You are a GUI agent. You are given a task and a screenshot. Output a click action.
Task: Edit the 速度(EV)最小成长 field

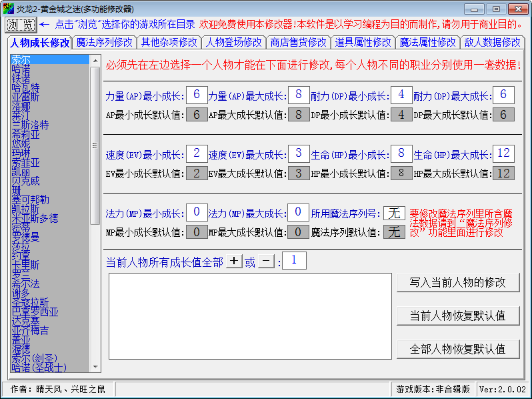[197, 153]
